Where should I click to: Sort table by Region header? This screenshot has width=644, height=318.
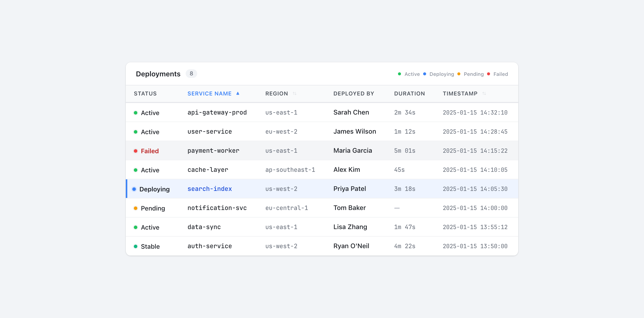(x=276, y=94)
